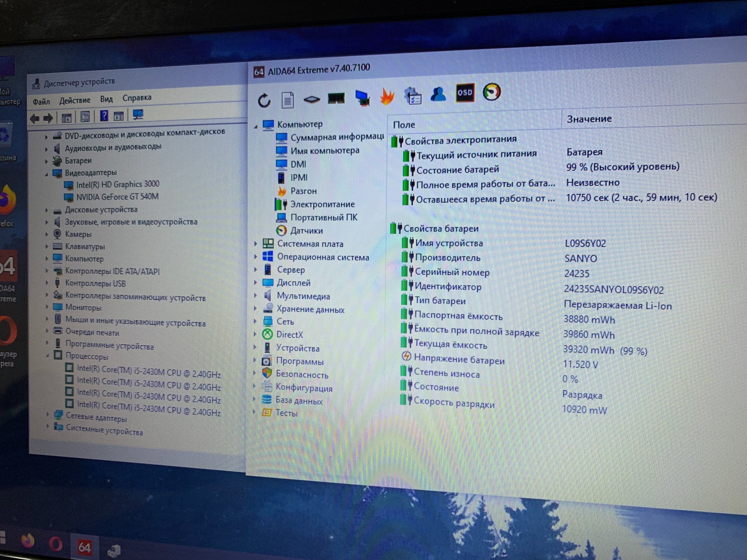This screenshot has height=560, width=747.
Task: Click the user silhouette toolbar icon in AIDA64
Action: [x=438, y=94]
